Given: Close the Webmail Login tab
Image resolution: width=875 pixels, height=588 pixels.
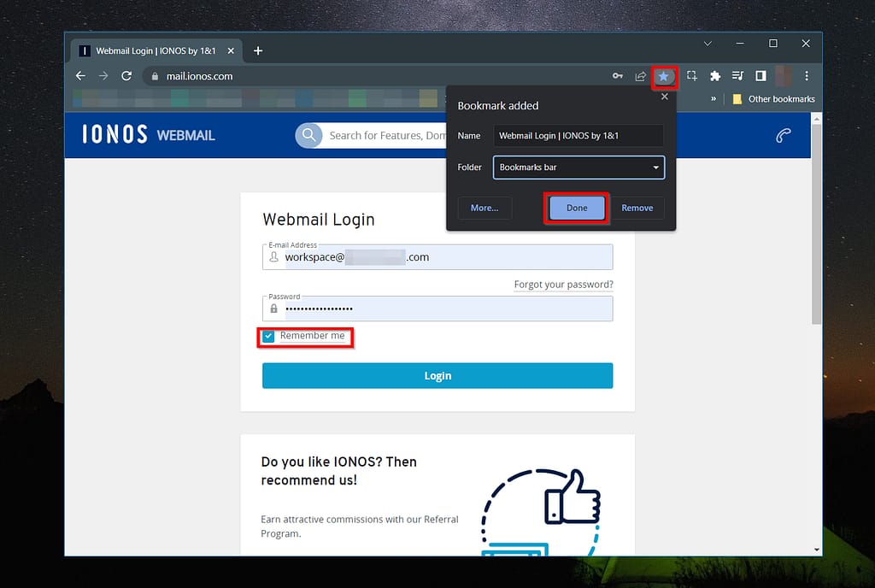Looking at the screenshot, I should tap(231, 50).
